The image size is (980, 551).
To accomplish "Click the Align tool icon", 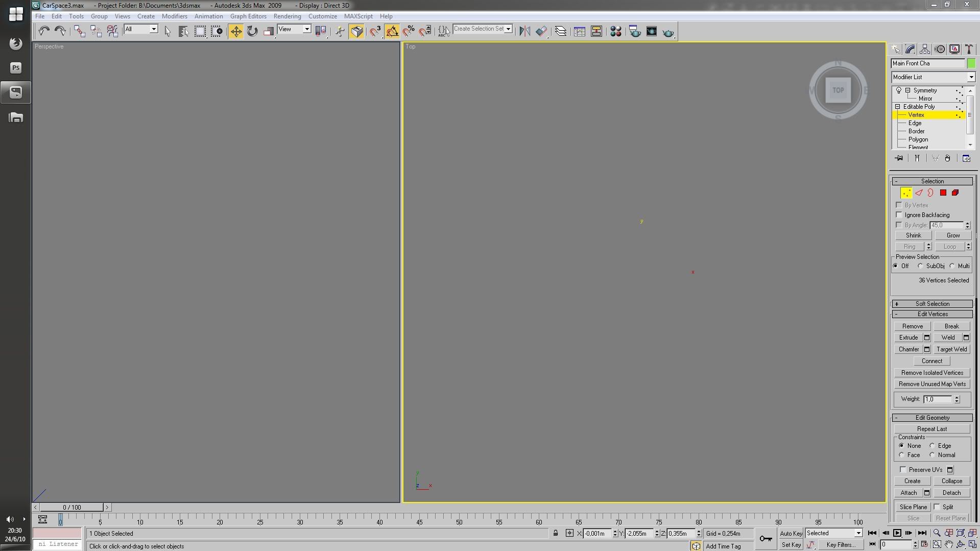I will [541, 31].
